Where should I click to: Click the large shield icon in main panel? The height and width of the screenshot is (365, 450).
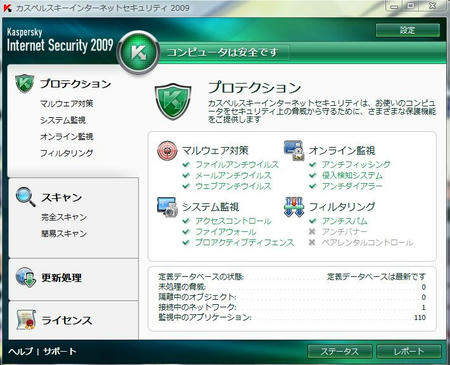[x=173, y=102]
